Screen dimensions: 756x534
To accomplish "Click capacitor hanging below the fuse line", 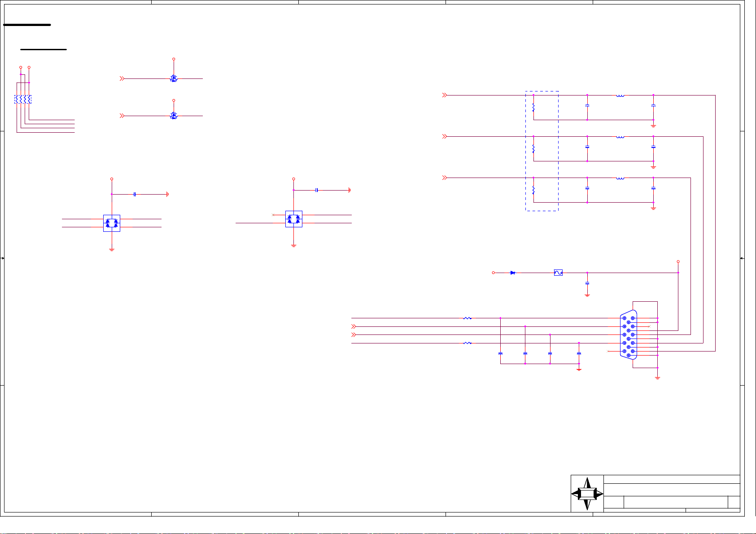I will tap(587, 283).
